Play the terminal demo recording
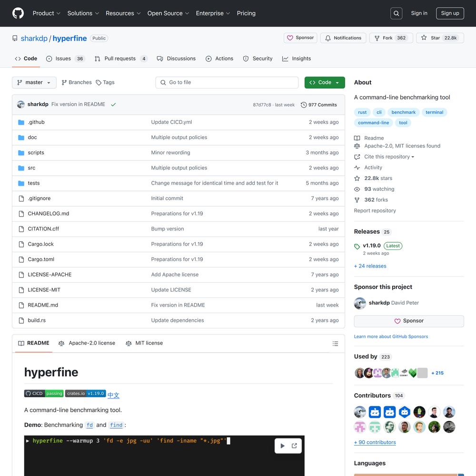The width and height of the screenshot is (476, 476). [x=282, y=446]
